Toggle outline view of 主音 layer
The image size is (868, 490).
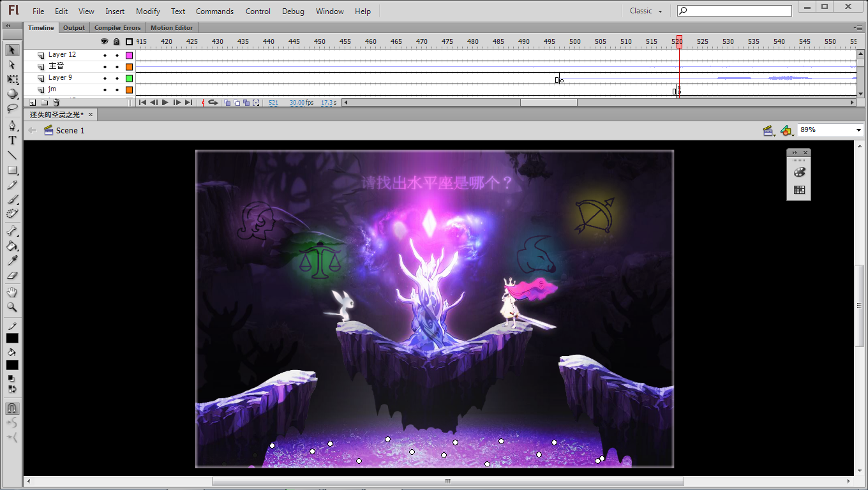129,66
